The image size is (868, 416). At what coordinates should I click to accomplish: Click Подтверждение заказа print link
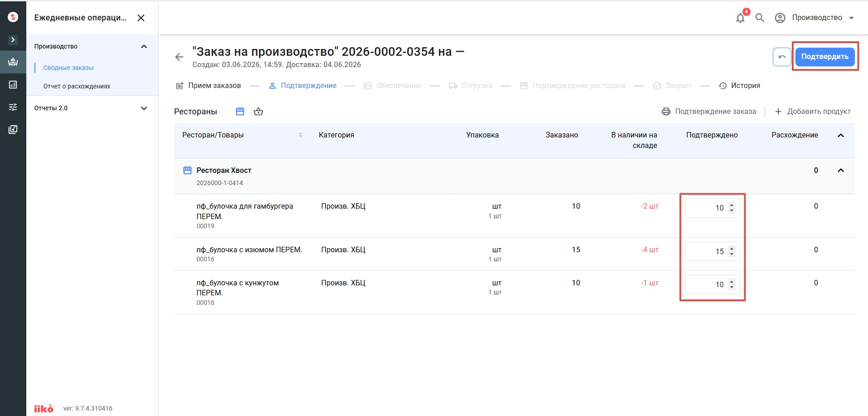(709, 112)
